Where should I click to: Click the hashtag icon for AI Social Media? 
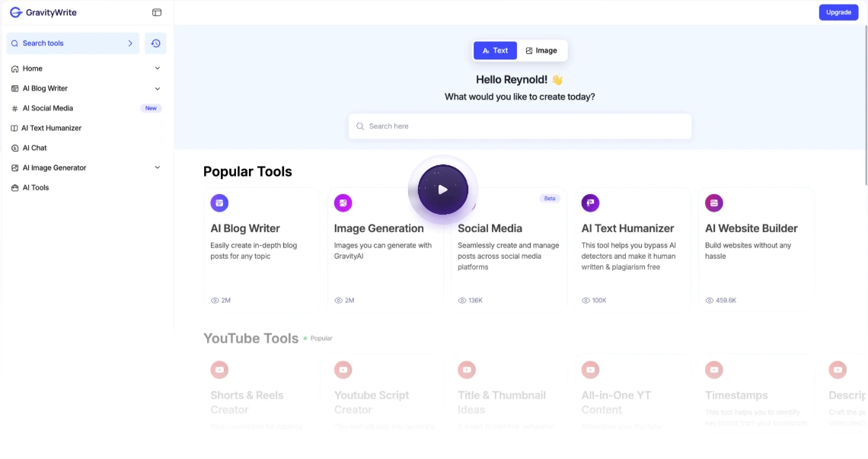tap(15, 109)
